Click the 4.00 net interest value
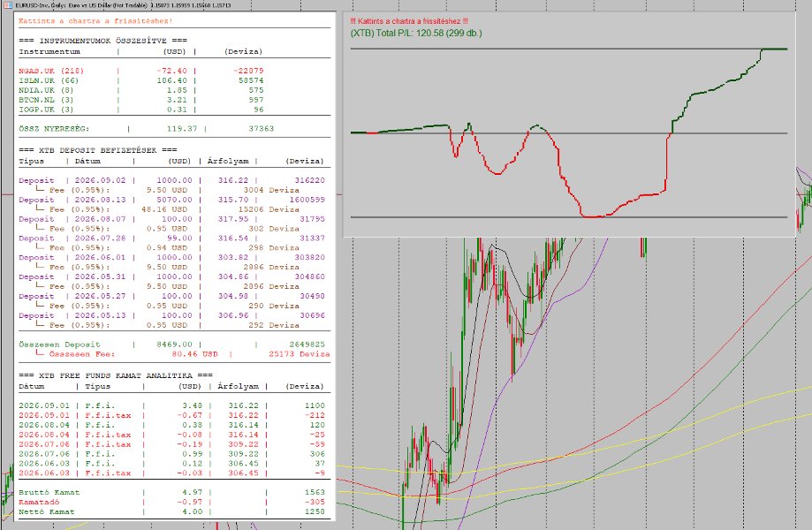 coord(192,511)
